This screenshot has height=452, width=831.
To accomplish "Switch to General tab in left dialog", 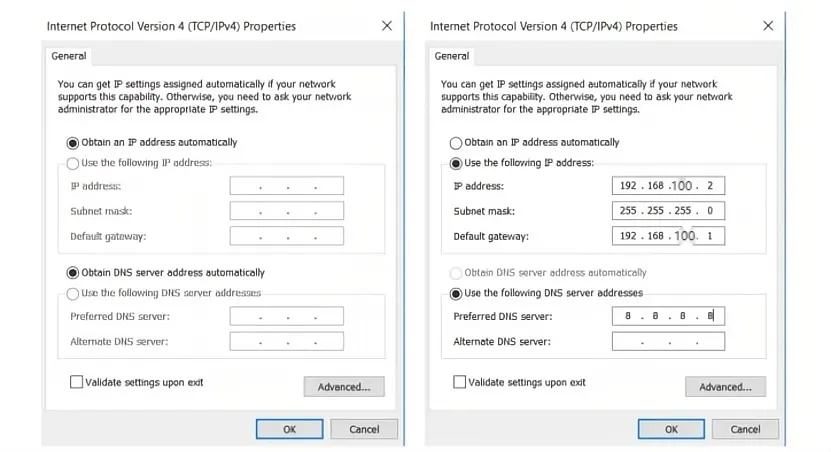I will pyautogui.click(x=69, y=56).
